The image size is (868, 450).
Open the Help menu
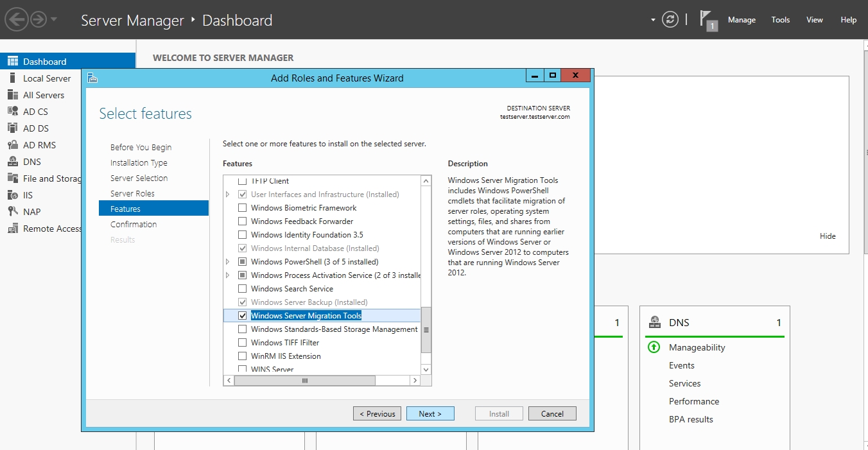pos(849,20)
